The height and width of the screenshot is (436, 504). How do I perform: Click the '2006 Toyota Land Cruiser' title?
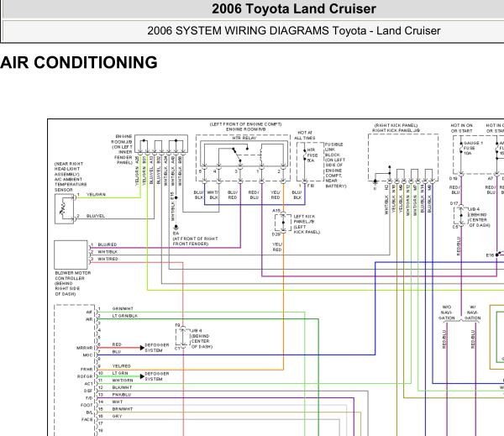tap(294, 8)
